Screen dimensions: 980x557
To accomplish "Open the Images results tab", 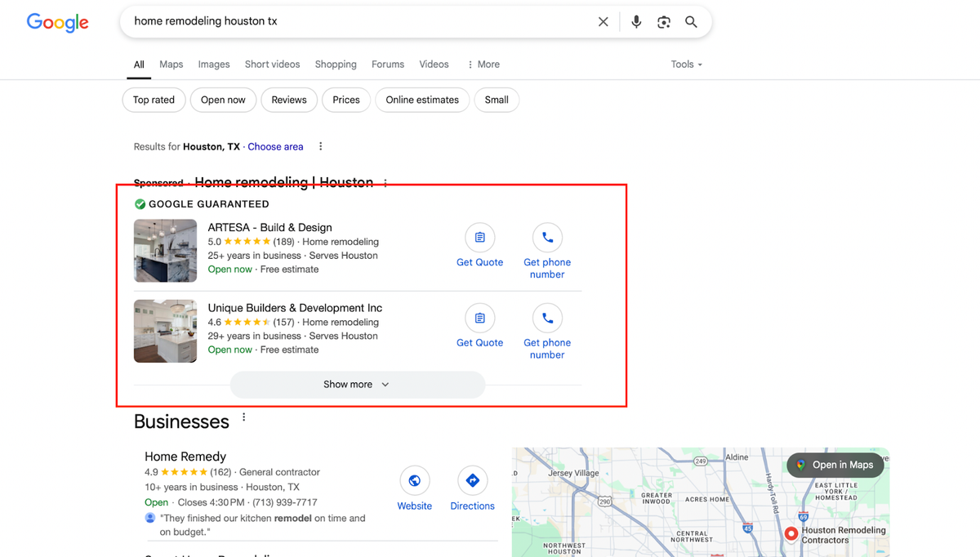I will pyautogui.click(x=213, y=64).
